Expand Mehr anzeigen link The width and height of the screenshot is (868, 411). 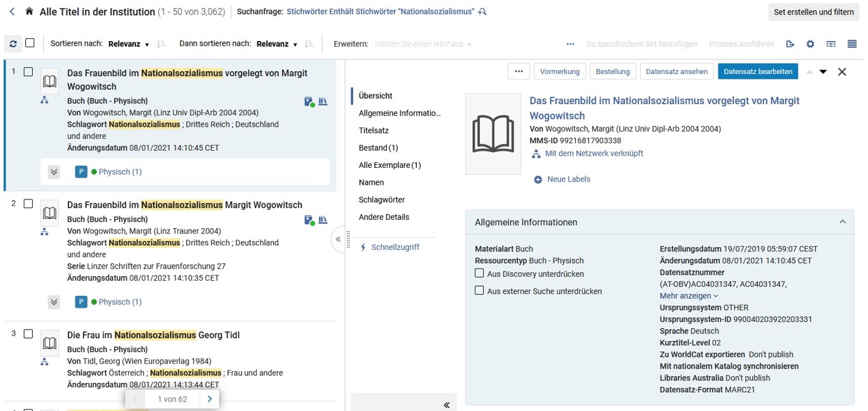(x=689, y=296)
